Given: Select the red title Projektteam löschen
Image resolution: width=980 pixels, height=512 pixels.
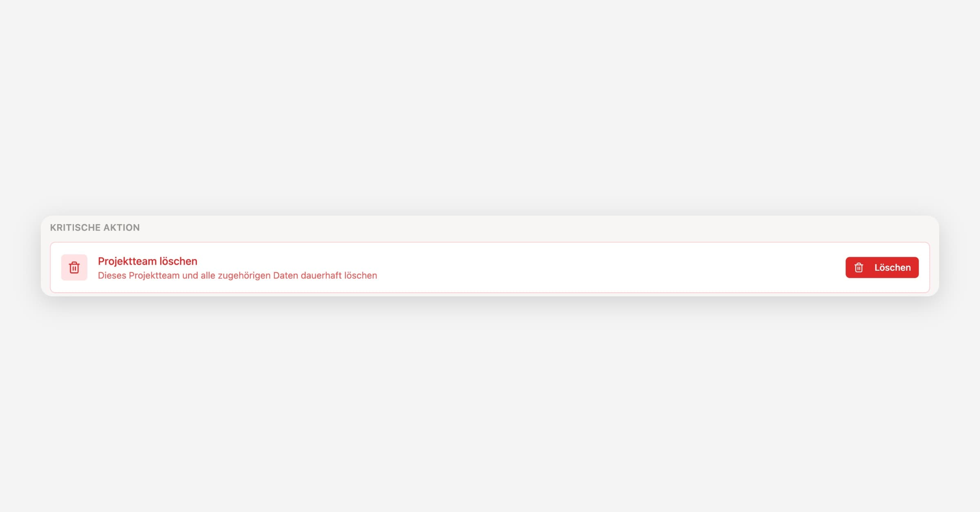Looking at the screenshot, I should click(147, 261).
